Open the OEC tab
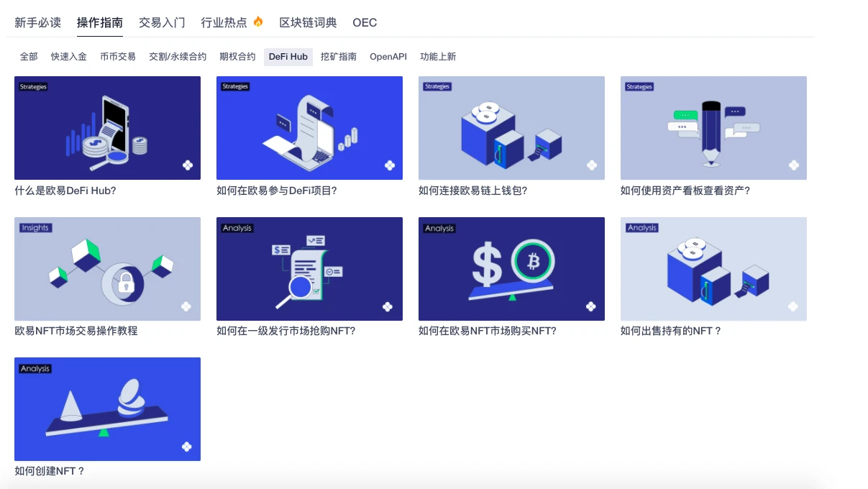The height and width of the screenshot is (489, 868). 365,22
